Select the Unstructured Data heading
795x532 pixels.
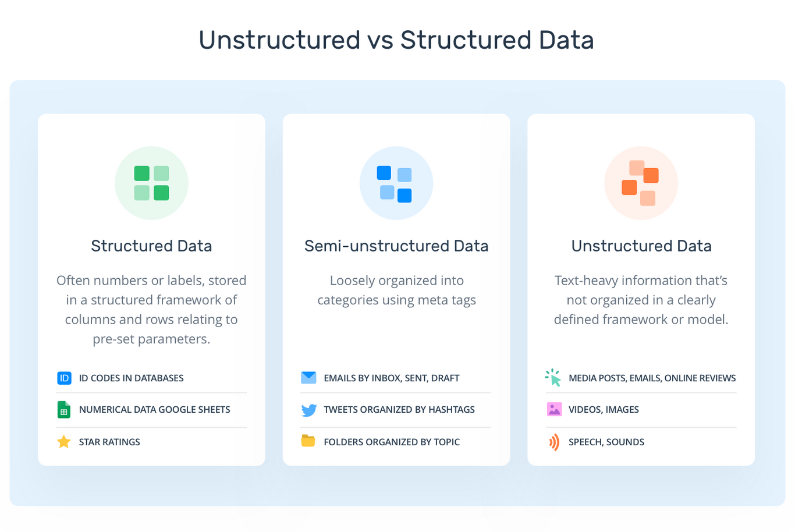[x=641, y=246]
